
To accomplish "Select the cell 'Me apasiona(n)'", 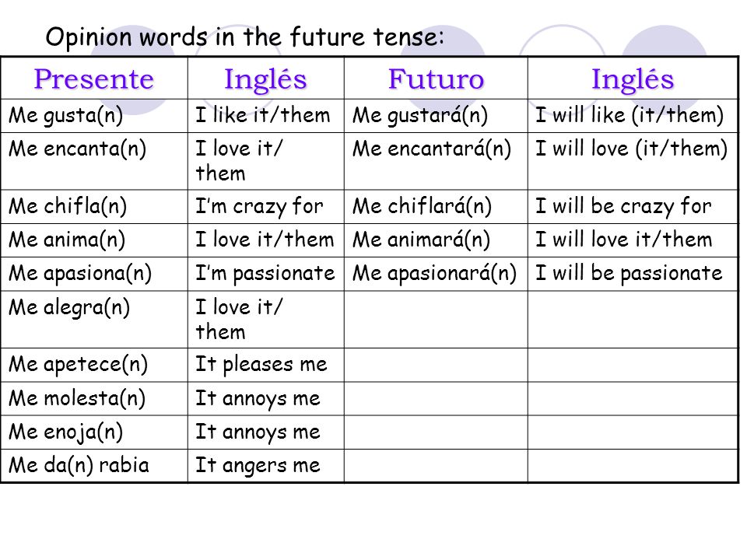I will point(94,275).
